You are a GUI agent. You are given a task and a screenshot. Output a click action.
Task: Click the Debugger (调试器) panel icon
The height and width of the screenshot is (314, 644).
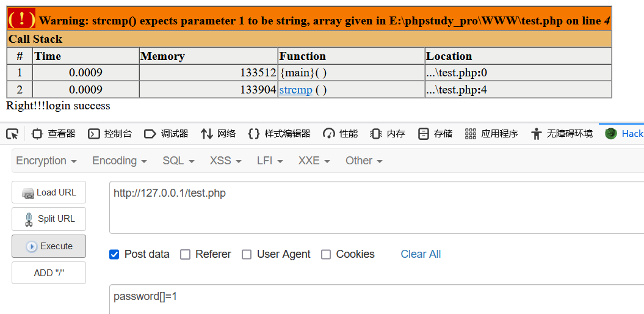[x=150, y=134]
